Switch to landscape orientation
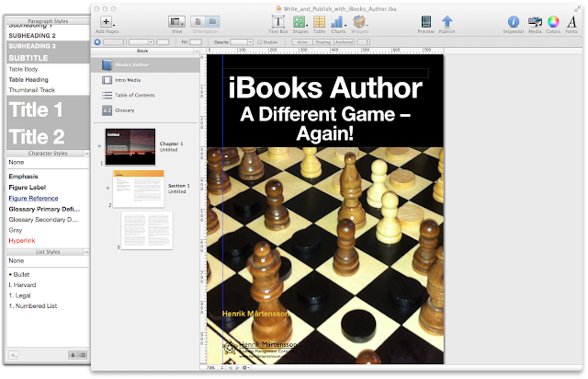The width and height of the screenshot is (588, 379). point(212,21)
